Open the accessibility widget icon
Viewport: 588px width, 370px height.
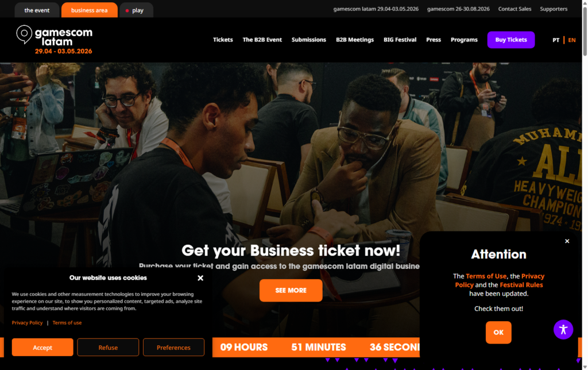(563, 329)
